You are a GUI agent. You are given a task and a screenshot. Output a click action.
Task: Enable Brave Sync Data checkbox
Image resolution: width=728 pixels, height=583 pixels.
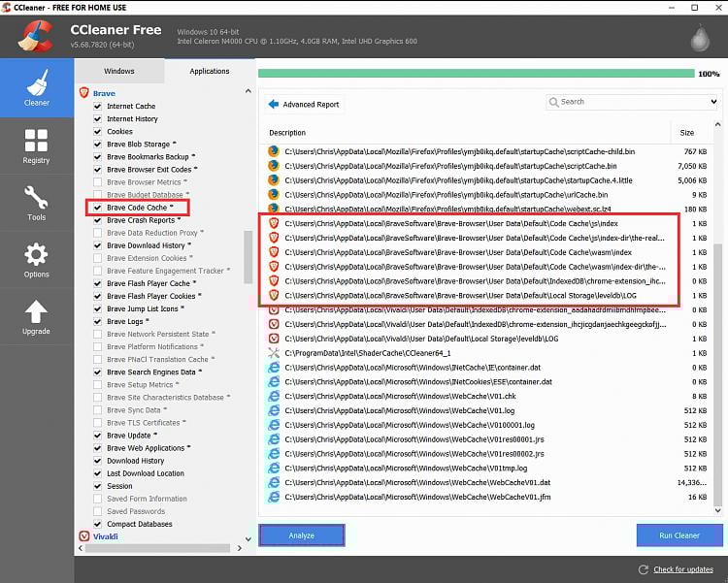tap(97, 410)
